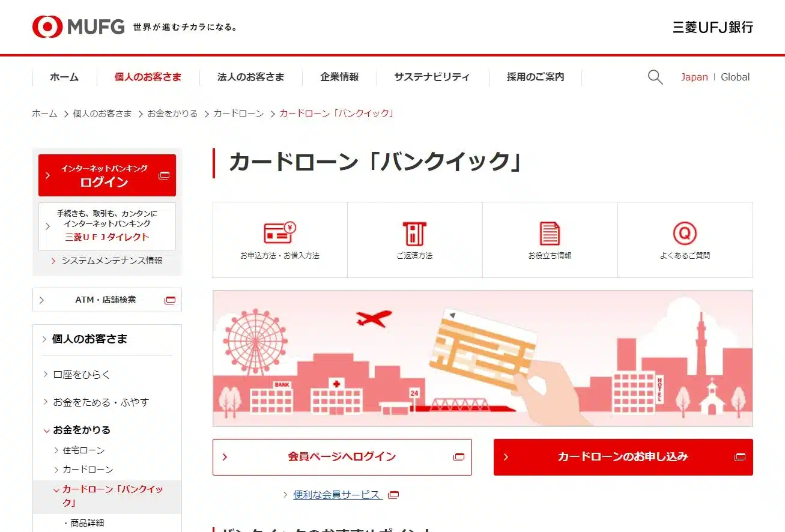Click current breadcrumb カードローン「バンクイック」
Screen dimensions: 785x532
(337, 113)
